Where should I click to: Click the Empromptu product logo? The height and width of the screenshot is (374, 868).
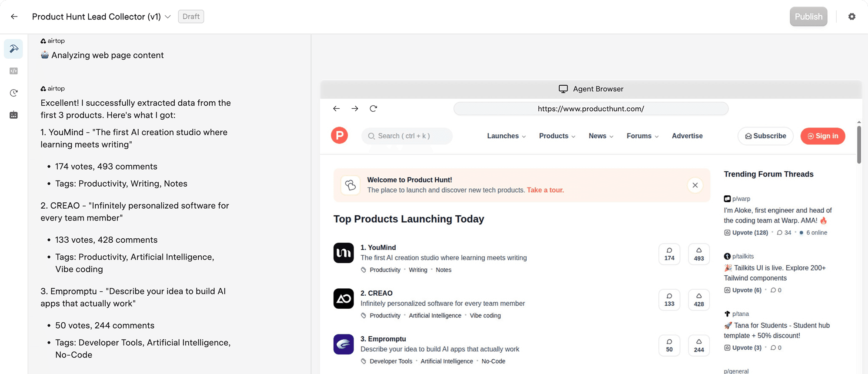(344, 344)
